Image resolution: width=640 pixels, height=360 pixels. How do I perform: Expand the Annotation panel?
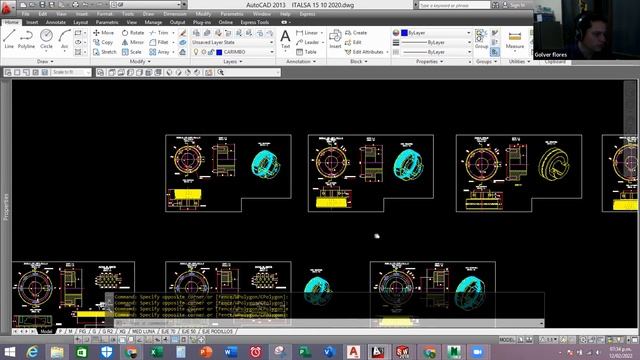(301, 62)
